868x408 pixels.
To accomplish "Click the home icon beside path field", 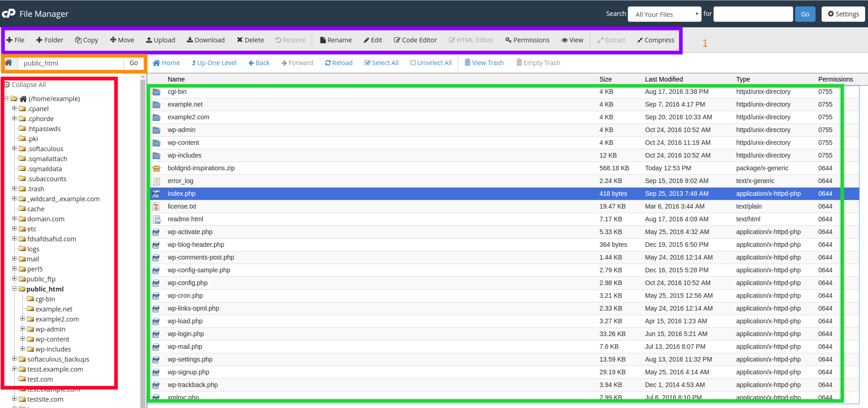I will 9,63.
